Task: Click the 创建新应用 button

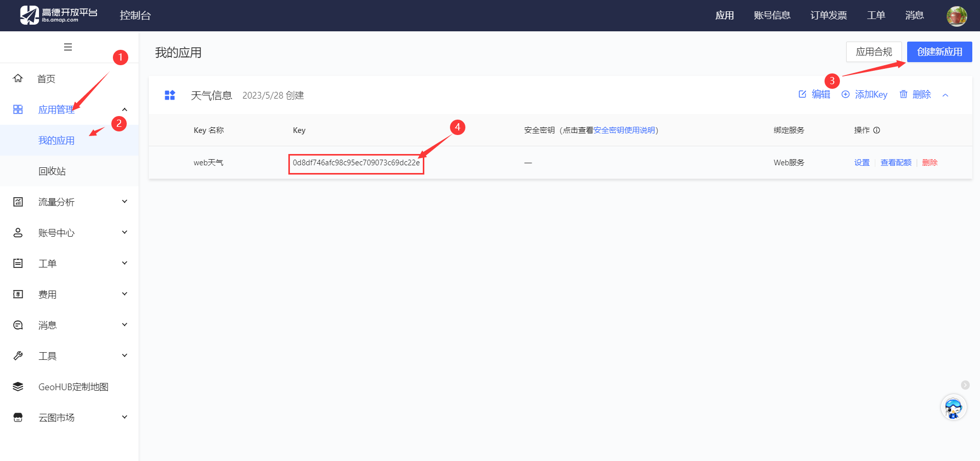Action: (939, 52)
